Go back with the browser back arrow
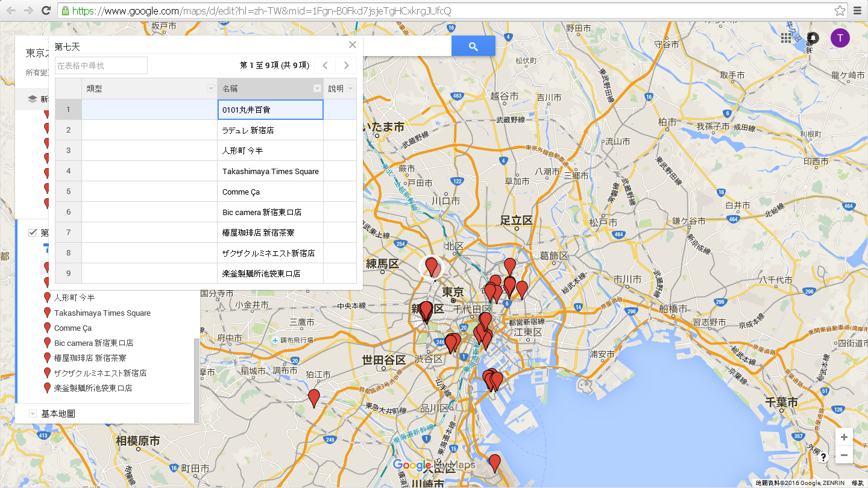Image resolution: width=868 pixels, height=488 pixels. (x=11, y=11)
